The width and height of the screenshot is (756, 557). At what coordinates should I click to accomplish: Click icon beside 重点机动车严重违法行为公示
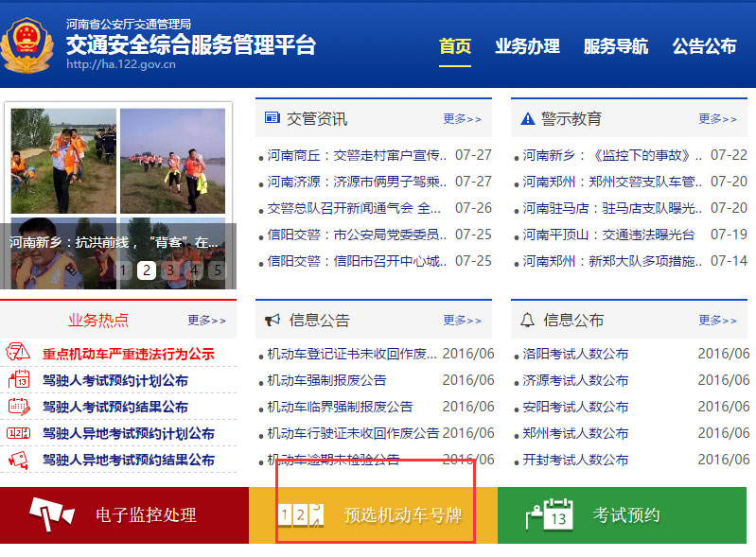tap(18, 352)
